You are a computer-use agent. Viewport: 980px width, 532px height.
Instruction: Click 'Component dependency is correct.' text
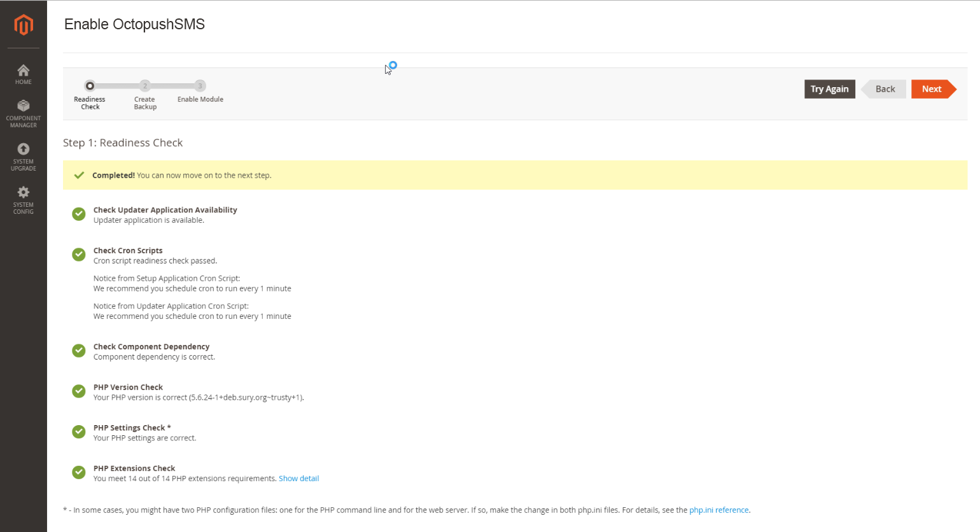coord(155,357)
